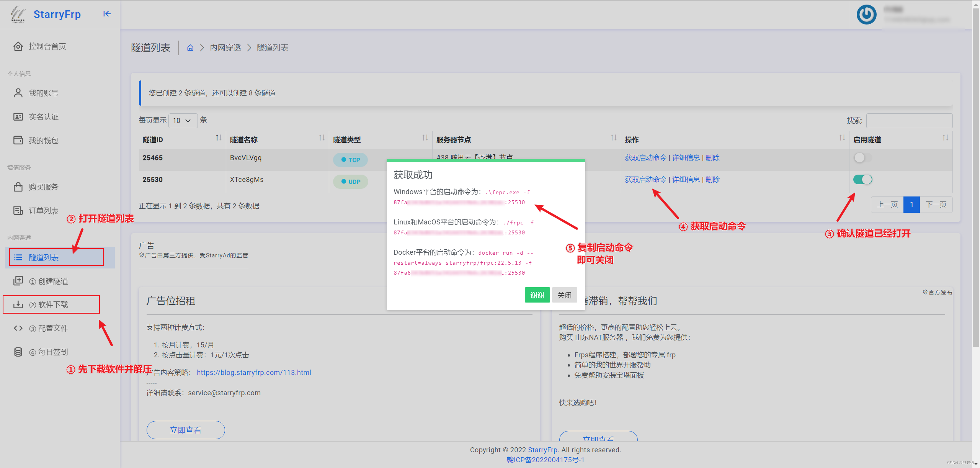Viewport: 980px width, 468px height.
Task: Open the 赣ICP备2022004175号-1 link
Action: point(546,460)
